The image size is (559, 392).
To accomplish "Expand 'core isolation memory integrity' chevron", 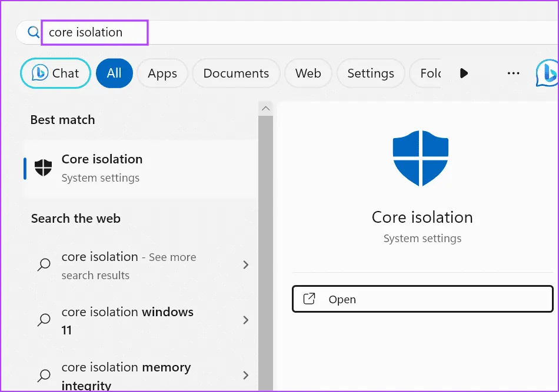I will 246,375.
